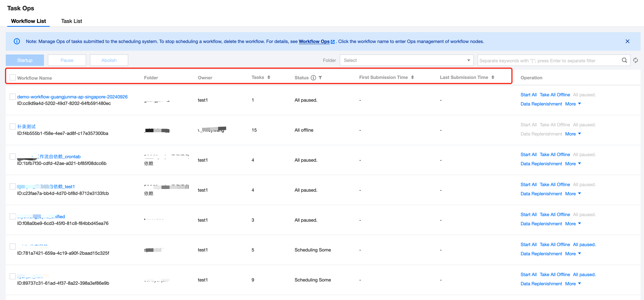Click the Status info circle icon
Screen dimensions: 644x300
point(313,78)
